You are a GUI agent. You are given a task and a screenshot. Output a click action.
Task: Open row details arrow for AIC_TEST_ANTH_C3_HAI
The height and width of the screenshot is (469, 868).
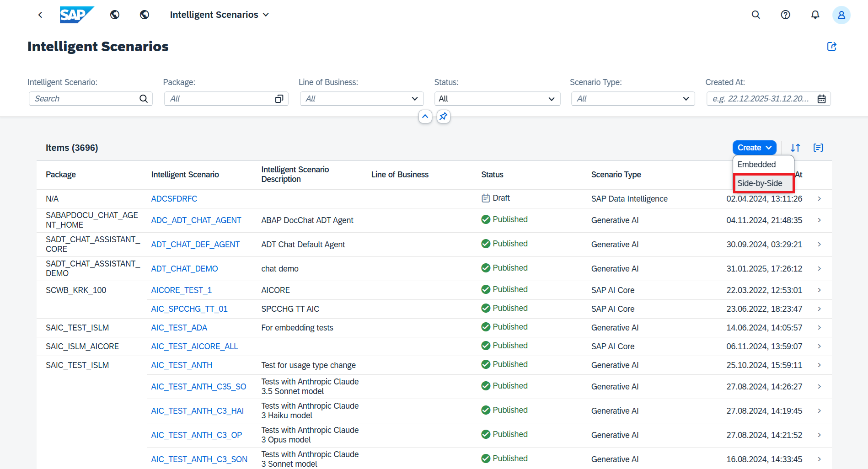click(820, 411)
